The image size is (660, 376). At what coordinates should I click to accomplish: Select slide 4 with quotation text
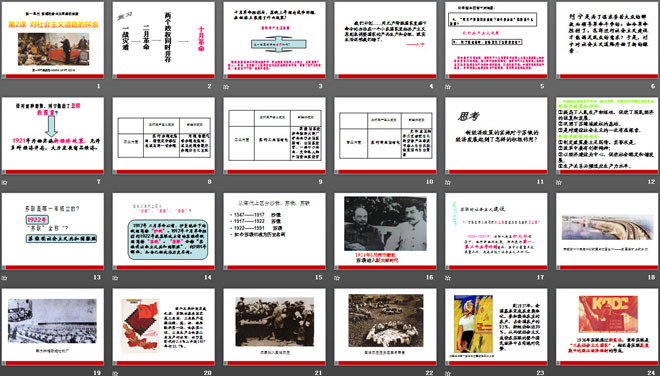(385, 40)
